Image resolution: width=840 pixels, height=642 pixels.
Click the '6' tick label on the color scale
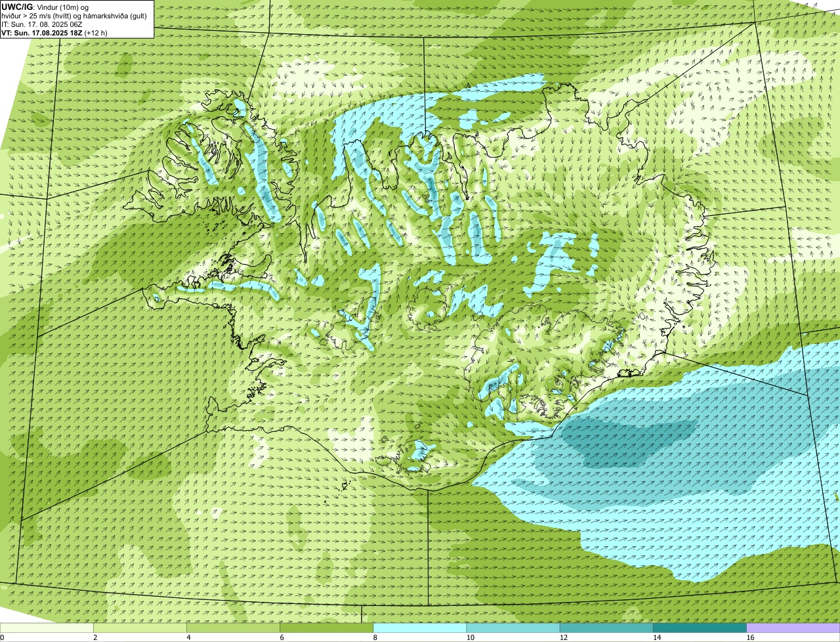coord(282,637)
